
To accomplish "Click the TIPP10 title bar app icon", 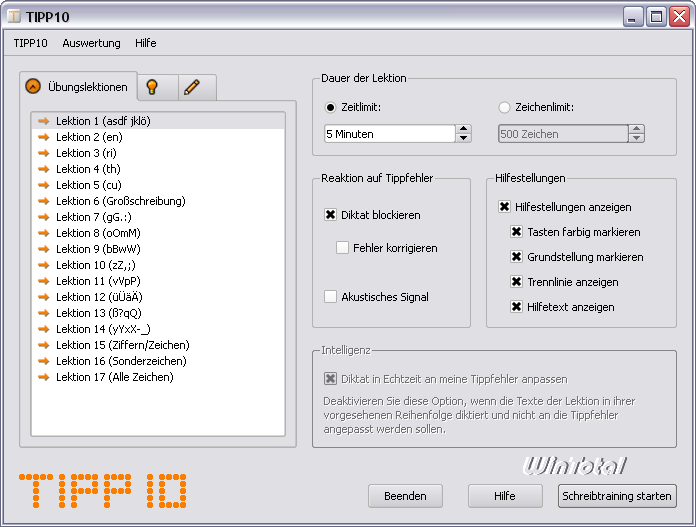I will tap(14, 16).
